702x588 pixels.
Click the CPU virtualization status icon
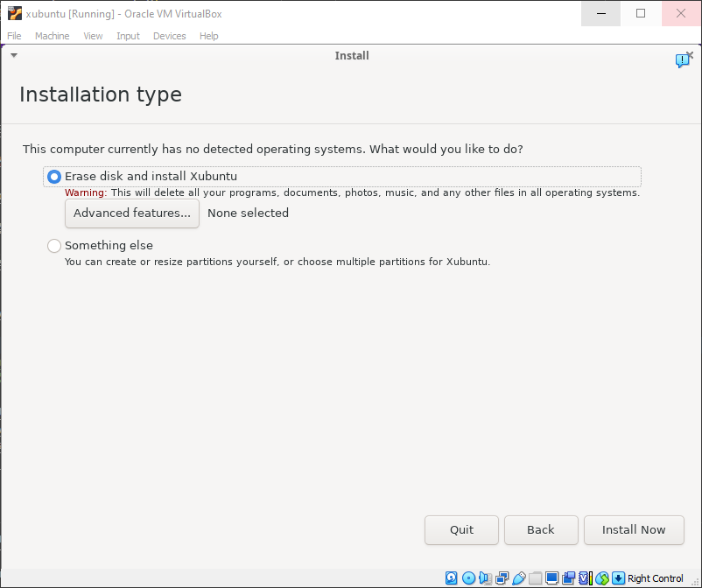pyautogui.click(x=586, y=578)
